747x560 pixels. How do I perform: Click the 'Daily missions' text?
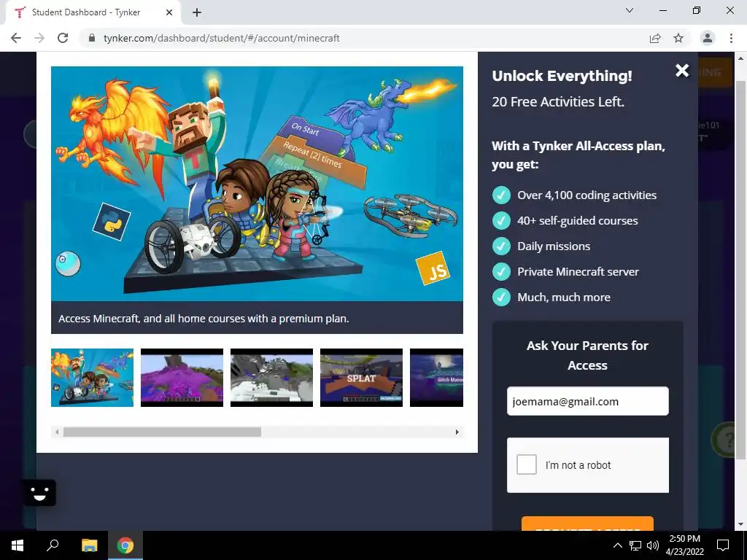[x=554, y=246]
